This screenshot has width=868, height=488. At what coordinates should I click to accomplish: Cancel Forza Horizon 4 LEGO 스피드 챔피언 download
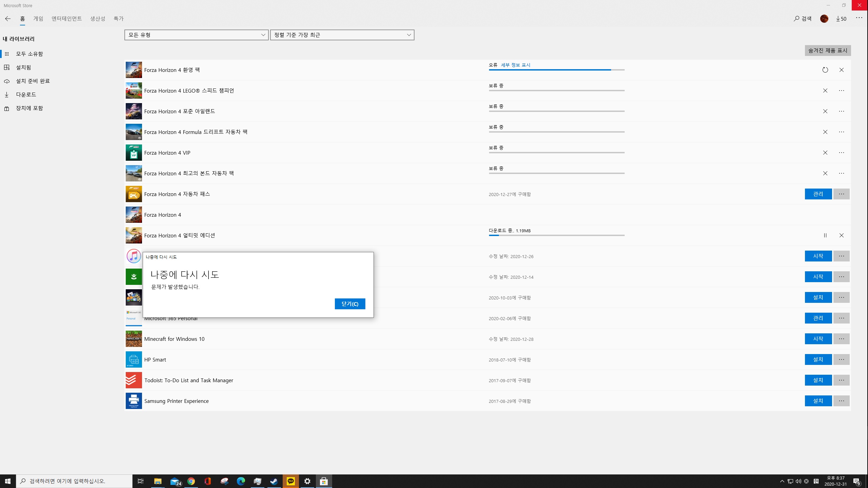coord(825,91)
